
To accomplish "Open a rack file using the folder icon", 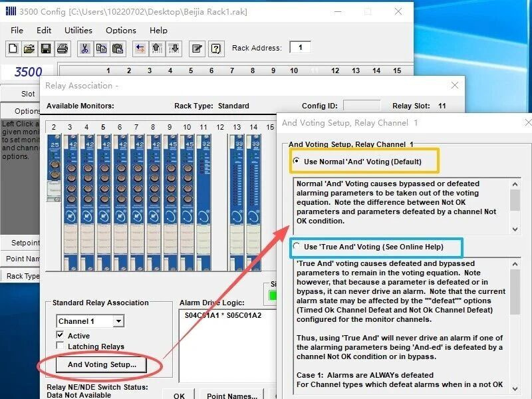I will [29, 48].
